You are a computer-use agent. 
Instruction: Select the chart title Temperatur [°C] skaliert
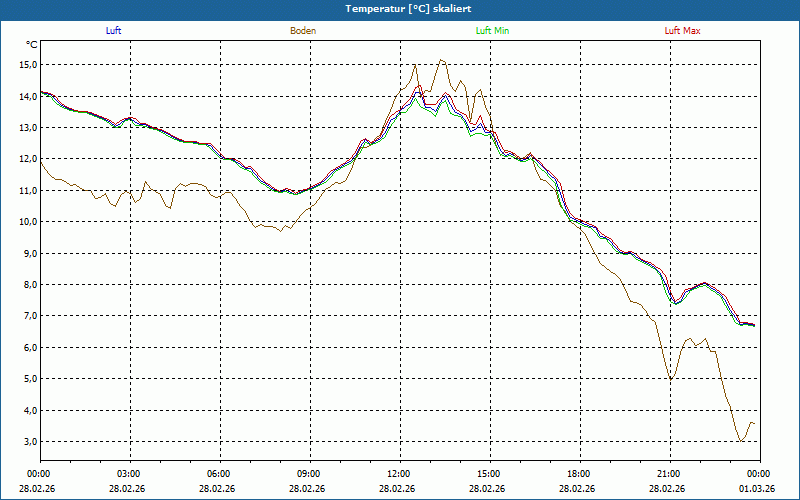pos(408,9)
